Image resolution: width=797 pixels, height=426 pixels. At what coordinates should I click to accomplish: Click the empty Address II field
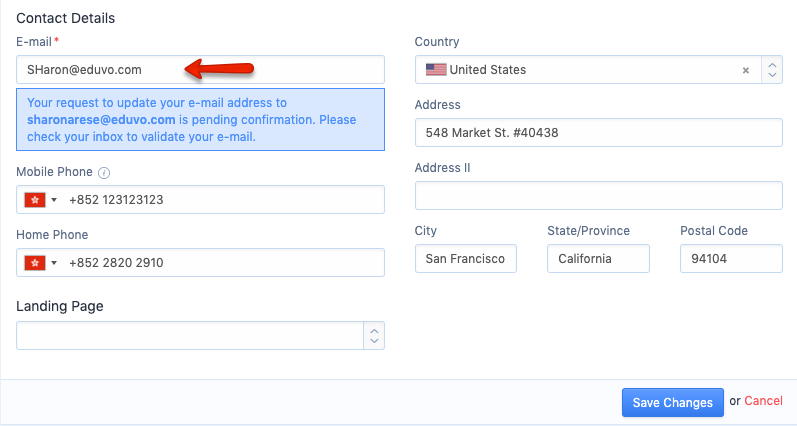click(x=598, y=195)
